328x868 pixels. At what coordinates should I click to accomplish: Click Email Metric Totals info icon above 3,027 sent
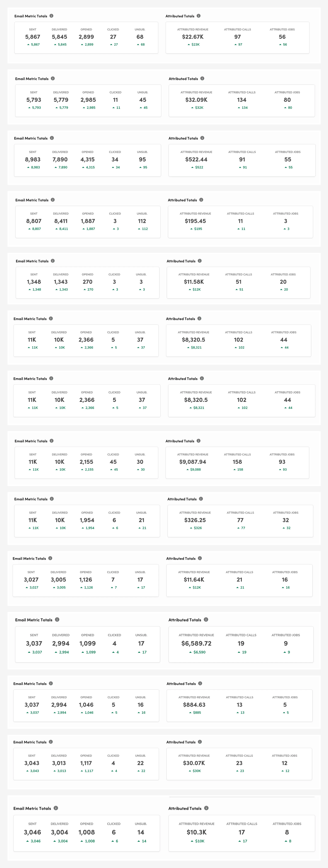pos(50,558)
